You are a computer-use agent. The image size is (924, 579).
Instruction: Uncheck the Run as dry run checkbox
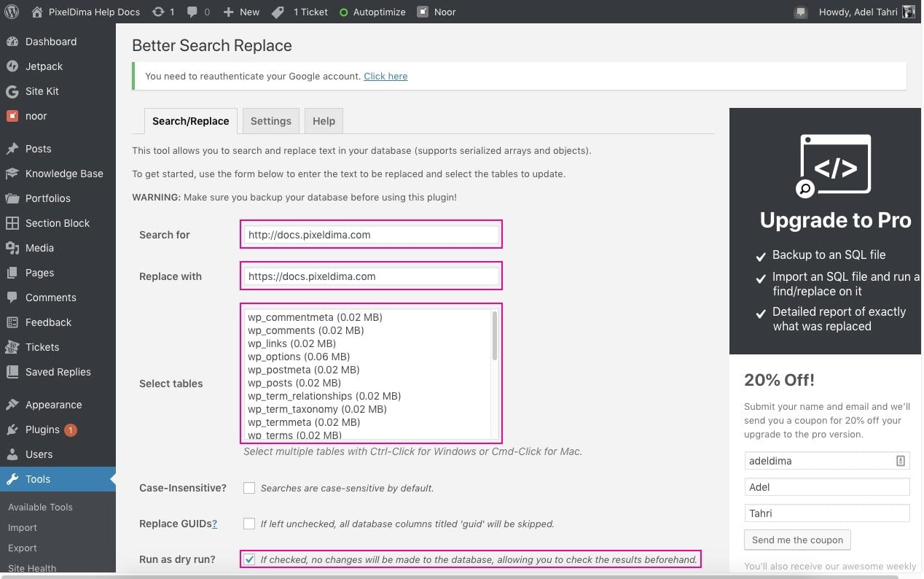click(249, 559)
